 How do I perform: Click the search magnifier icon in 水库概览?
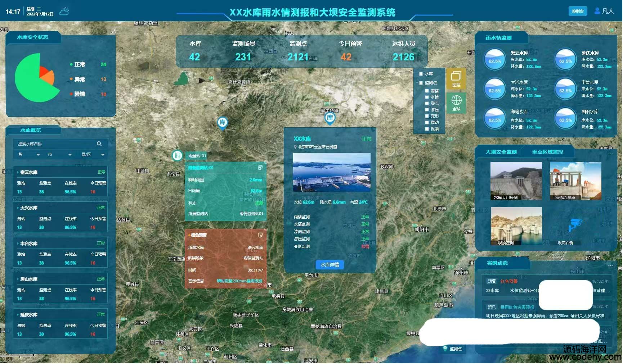coord(99,144)
